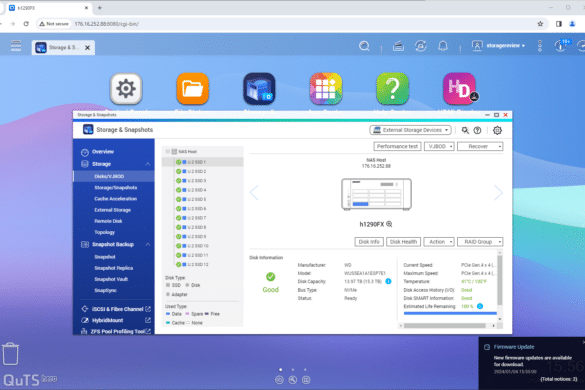Click the notification bell in top bar
The width and height of the screenshot is (585, 390).
click(x=443, y=46)
